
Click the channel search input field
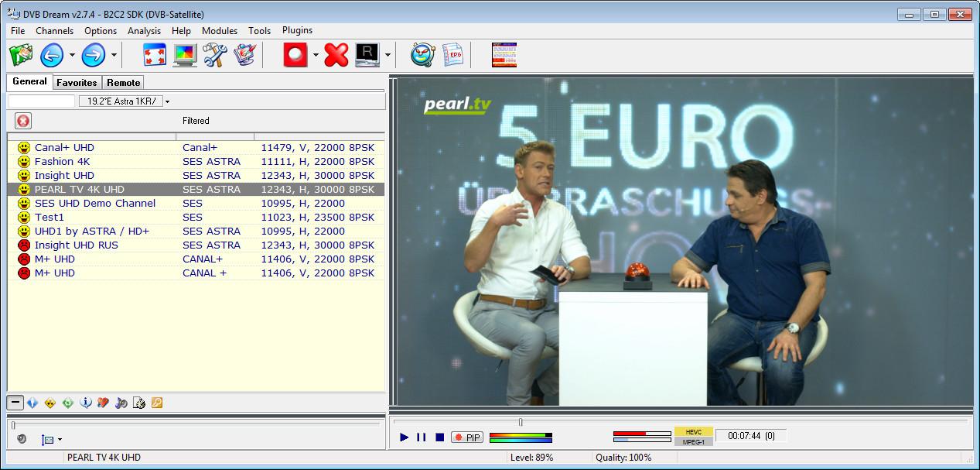[x=42, y=101]
